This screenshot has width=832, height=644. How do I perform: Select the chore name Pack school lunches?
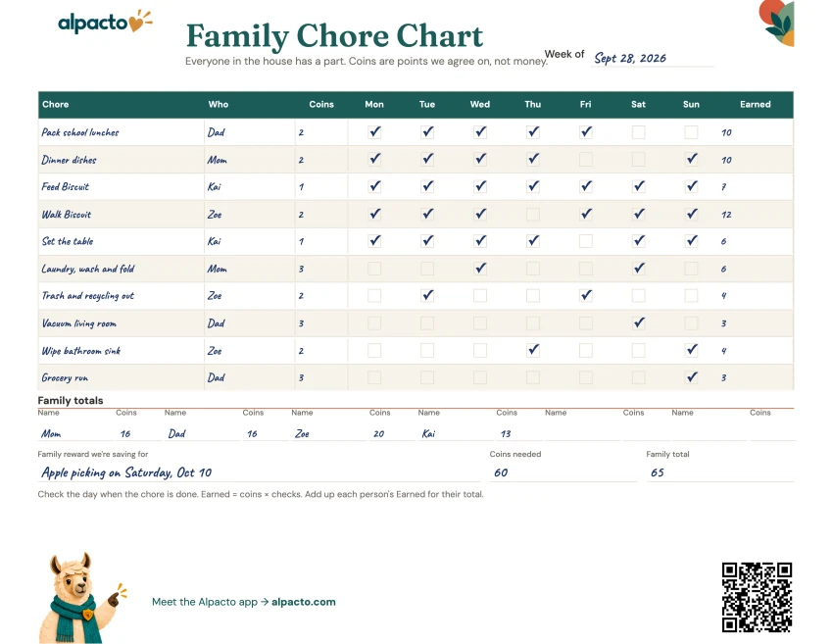[x=80, y=132]
